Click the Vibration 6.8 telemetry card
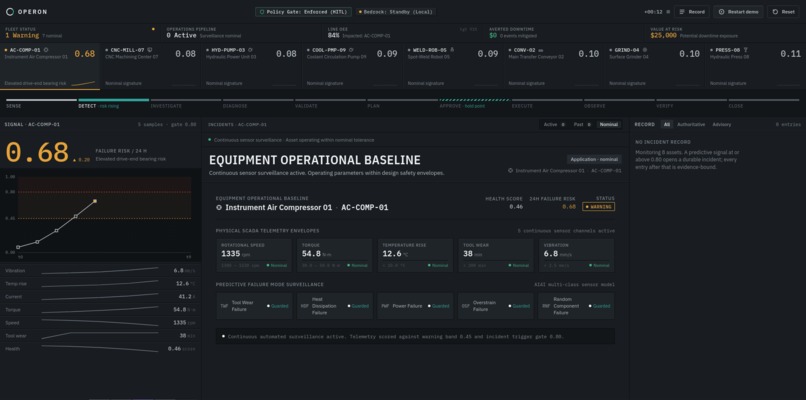Viewport: 806px width, 400px height. pos(576,255)
